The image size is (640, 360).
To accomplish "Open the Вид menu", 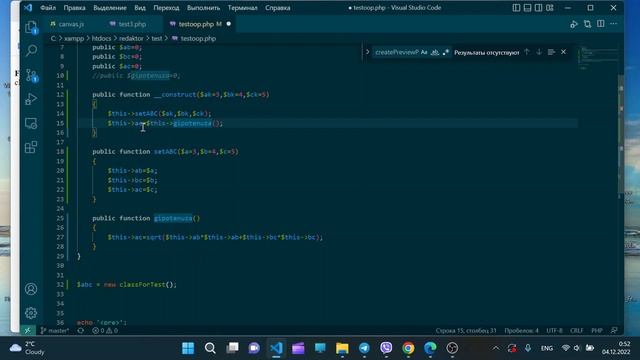I will (x=140, y=8).
